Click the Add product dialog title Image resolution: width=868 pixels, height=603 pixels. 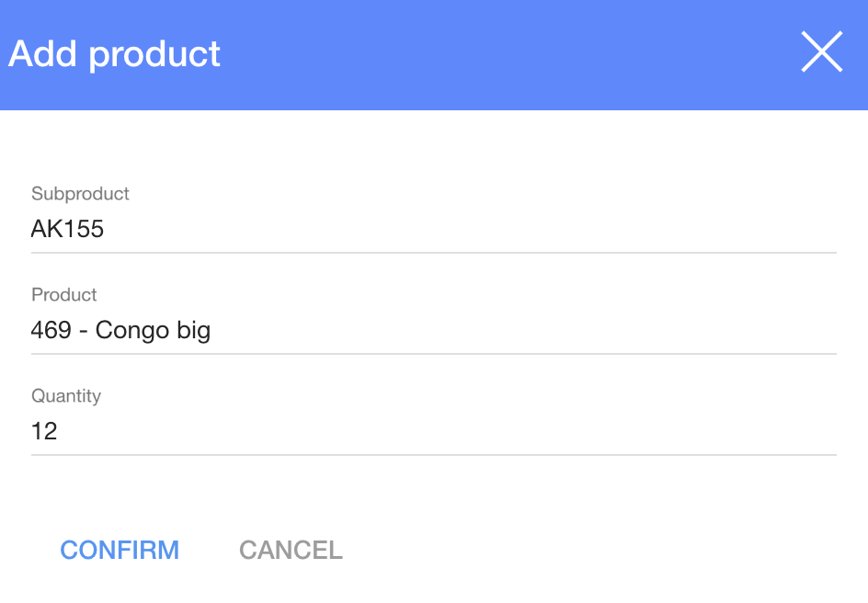click(x=115, y=54)
